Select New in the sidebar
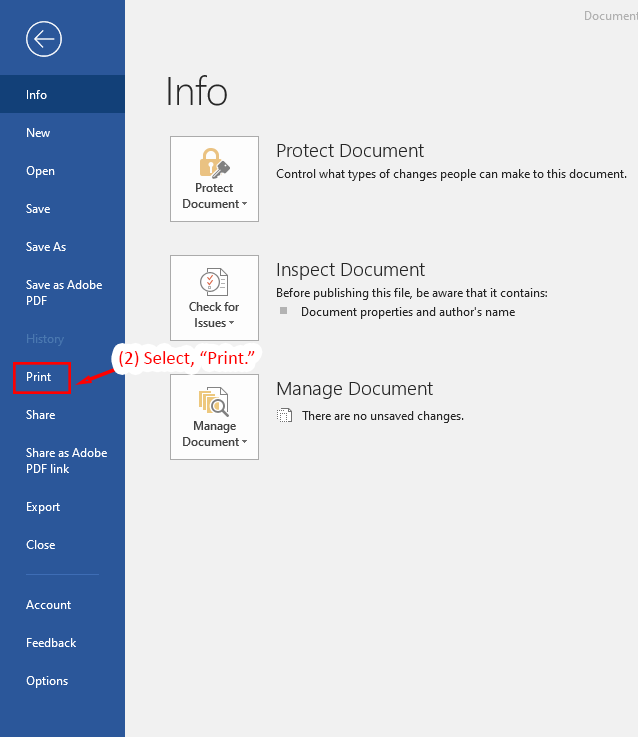The image size is (638, 737). 63,133
